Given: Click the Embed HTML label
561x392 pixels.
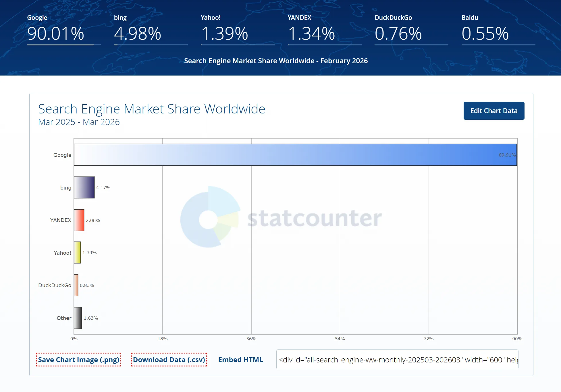Looking at the screenshot, I should click(240, 360).
